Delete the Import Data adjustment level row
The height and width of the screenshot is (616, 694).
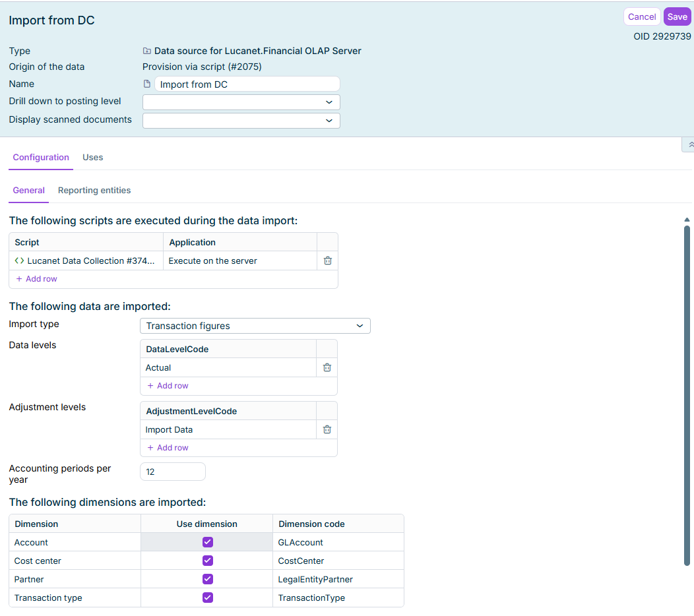[327, 429]
